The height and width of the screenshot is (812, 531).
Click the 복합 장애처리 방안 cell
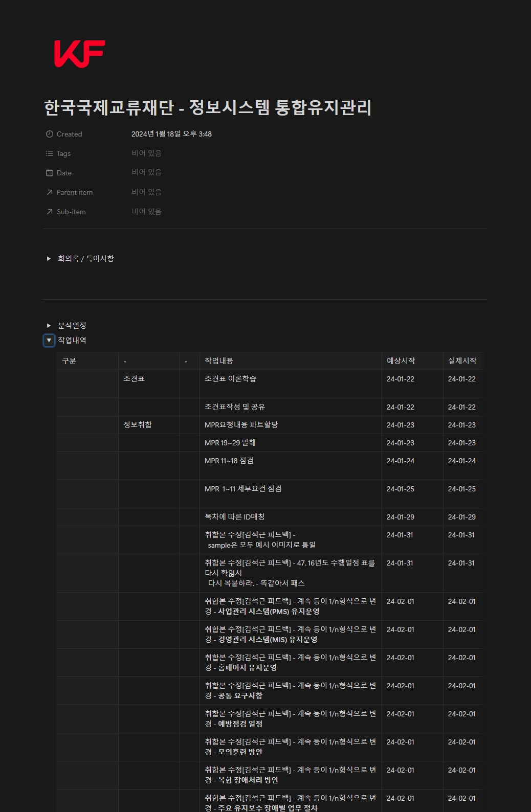(x=291, y=775)
